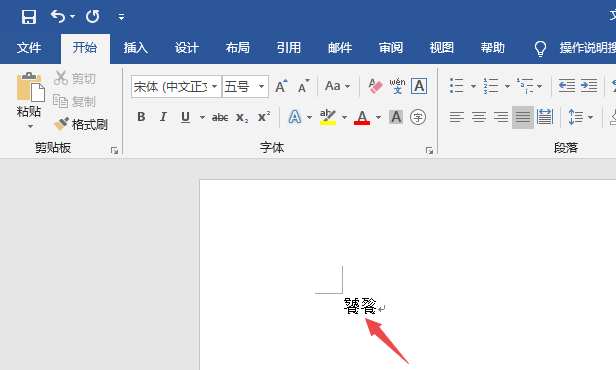The image size is (616, 370).
Task: Increase paragraph indent
Action: click(x=589, y=86)
